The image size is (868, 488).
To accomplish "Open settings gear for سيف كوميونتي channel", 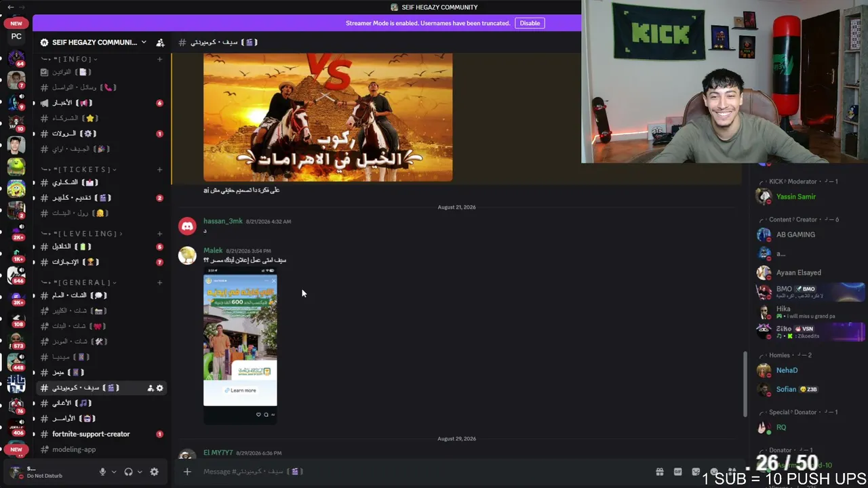I will 160,388.
